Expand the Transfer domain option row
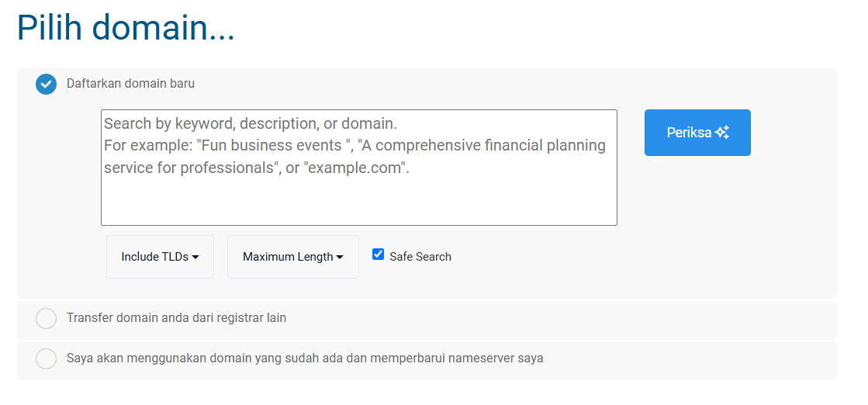The height and width of the screenshot is (405, 868). (427, 320)
